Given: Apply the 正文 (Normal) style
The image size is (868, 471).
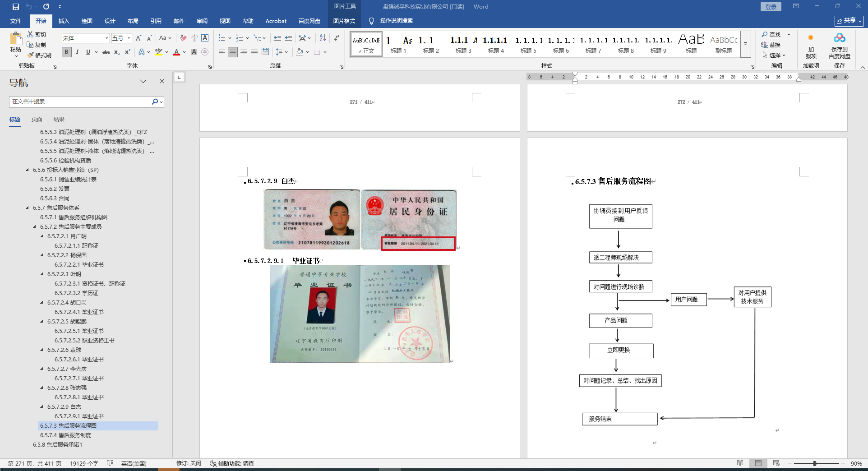Looking at the screenshot, I should (366, 44).
